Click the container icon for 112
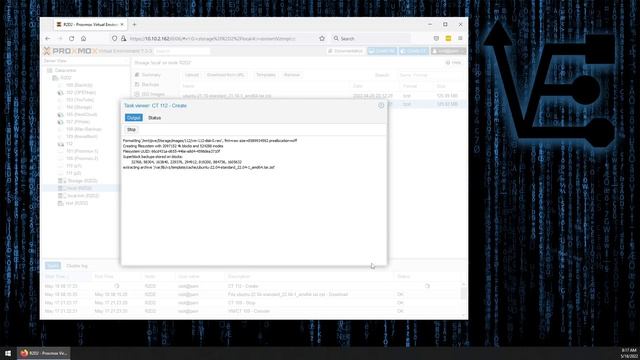640x360 pixels. point(60,144)
